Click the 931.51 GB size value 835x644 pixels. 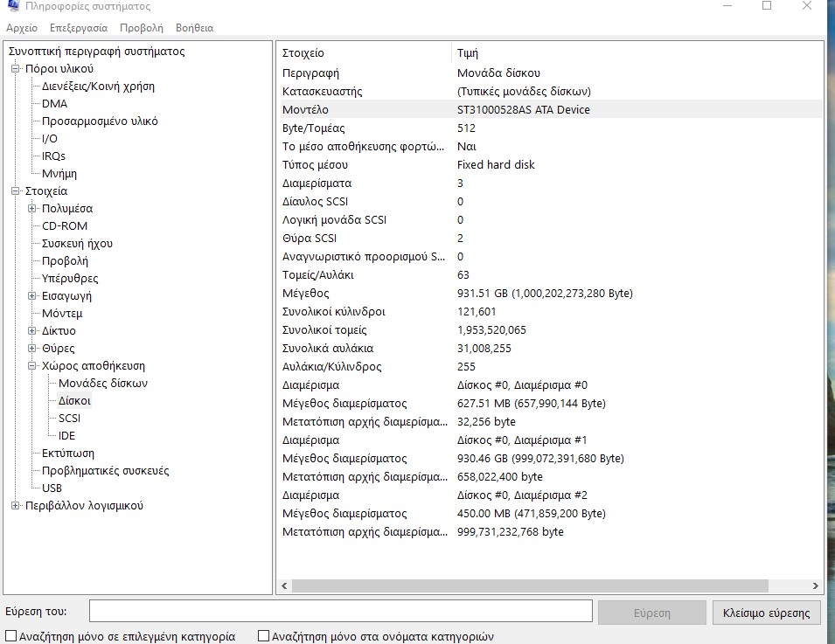[x=545, y=294]
